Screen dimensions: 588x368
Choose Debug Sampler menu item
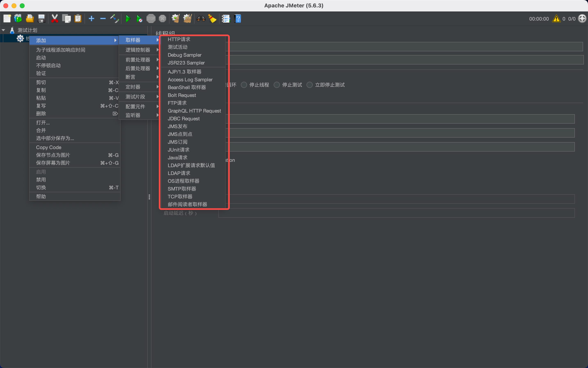[x=193, y=55]
